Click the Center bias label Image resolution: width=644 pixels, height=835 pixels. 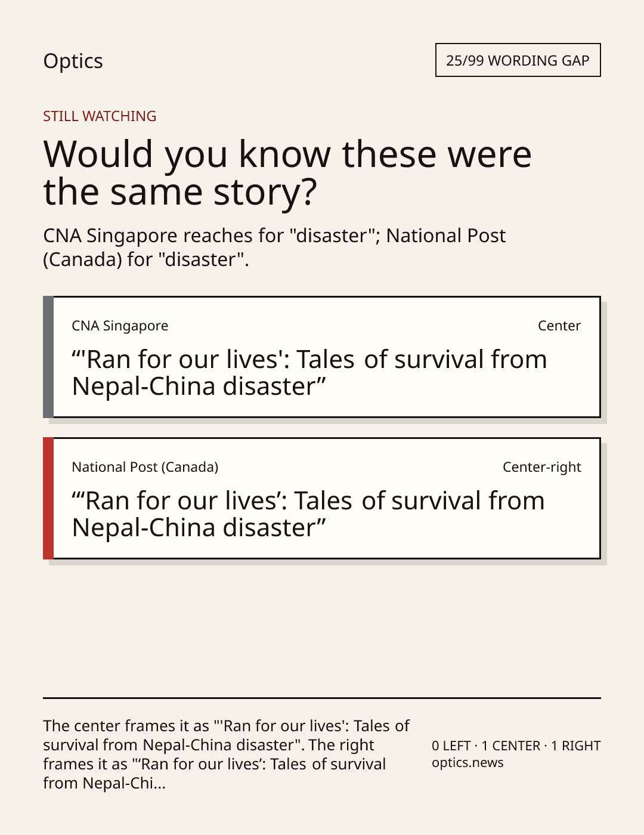559,326
